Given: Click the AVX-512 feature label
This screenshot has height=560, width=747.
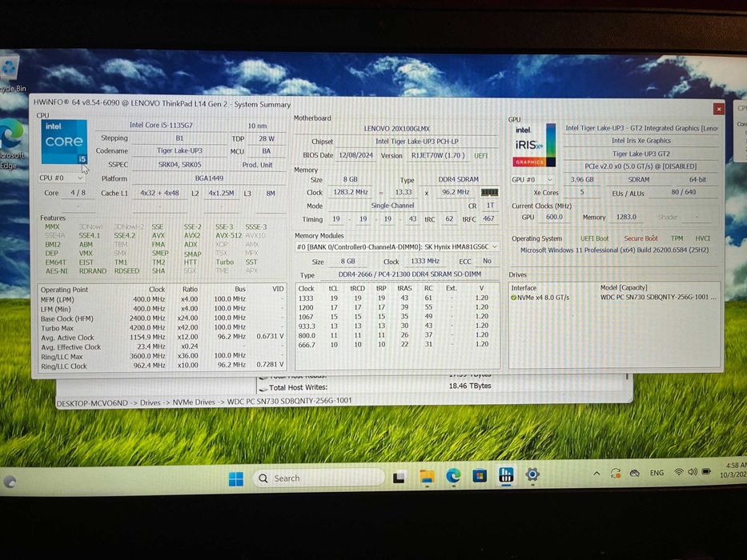Looking at the screenshot, I should click(228, 235).
